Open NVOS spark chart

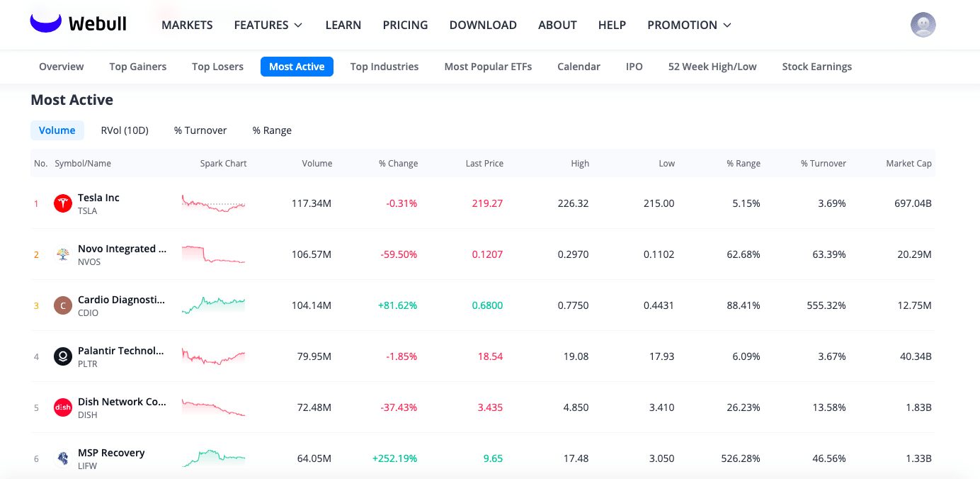213,254
